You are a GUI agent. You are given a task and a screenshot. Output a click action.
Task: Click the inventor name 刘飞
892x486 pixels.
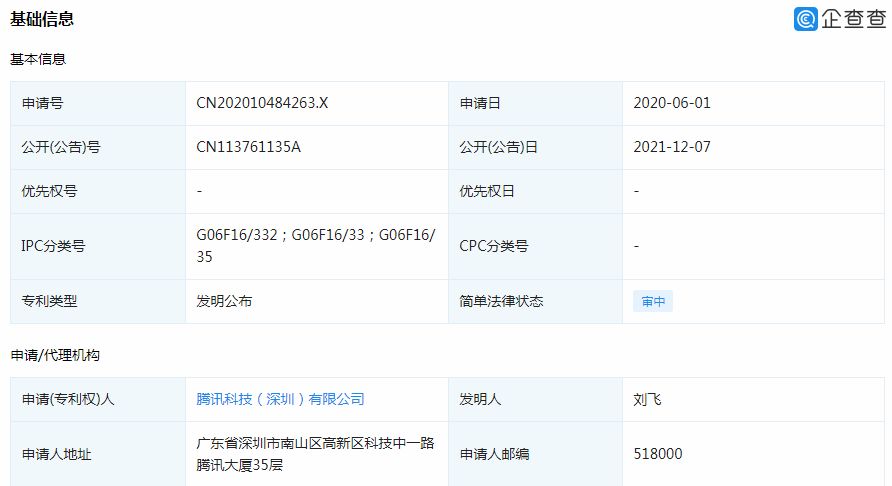pyautogui.click(x=647, y=399)
